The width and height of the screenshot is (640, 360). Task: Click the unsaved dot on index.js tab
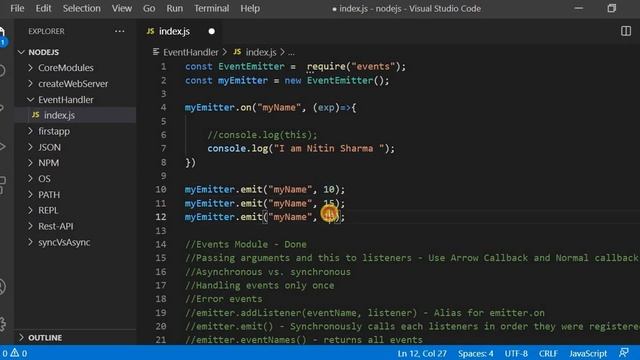(x=211, y=31)
